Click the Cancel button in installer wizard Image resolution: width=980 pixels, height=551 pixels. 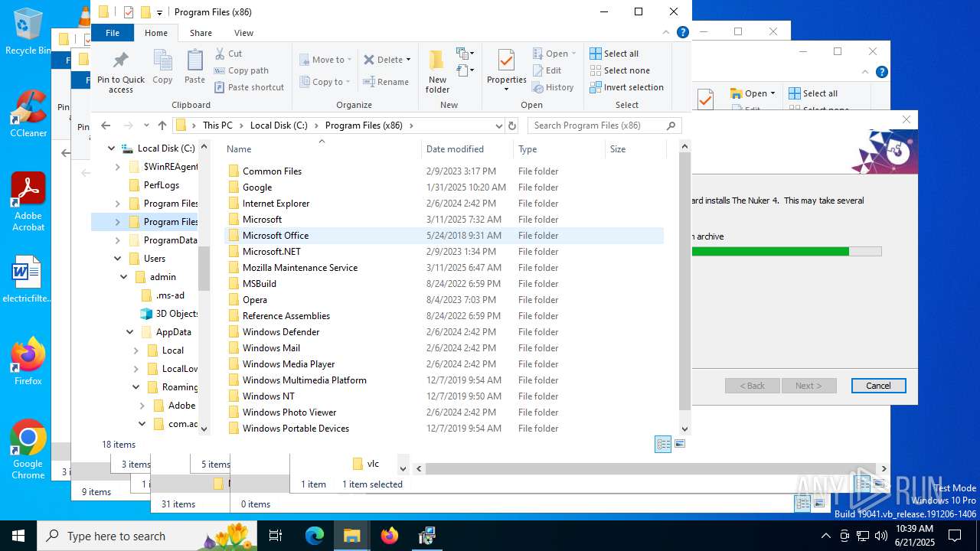pos(878,386)
